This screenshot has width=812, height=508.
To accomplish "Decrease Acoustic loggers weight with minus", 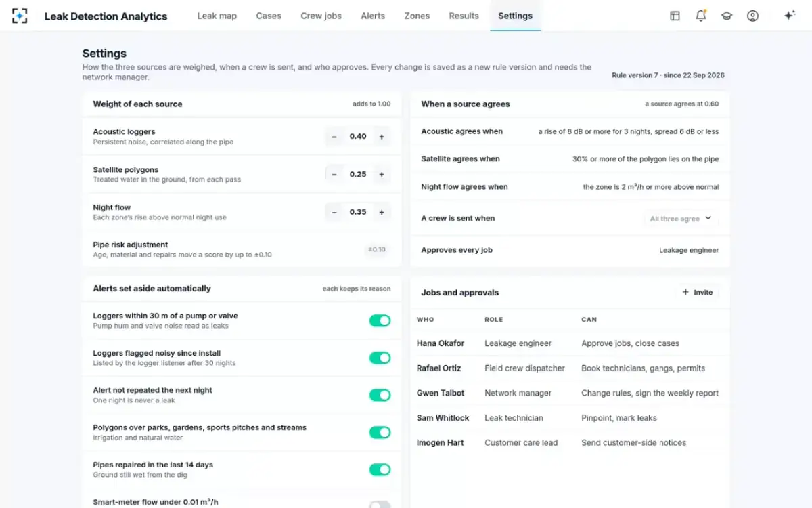I will pyautogui.click(x=334, y=137).
